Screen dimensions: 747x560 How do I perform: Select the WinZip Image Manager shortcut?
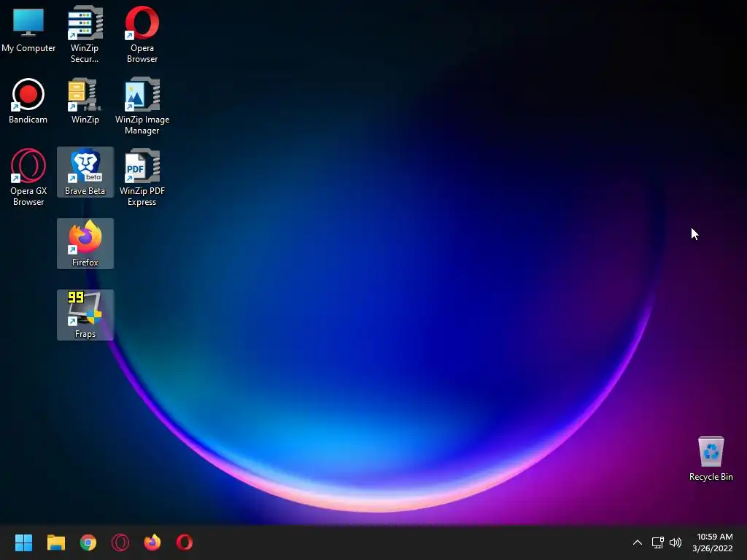pyautogui.click(x=142, y=106)
